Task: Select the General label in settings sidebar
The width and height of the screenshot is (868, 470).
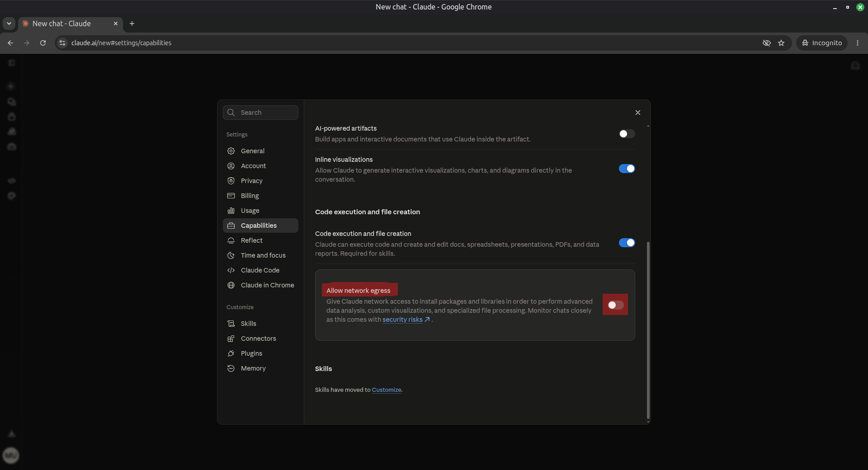Action: 253,151
